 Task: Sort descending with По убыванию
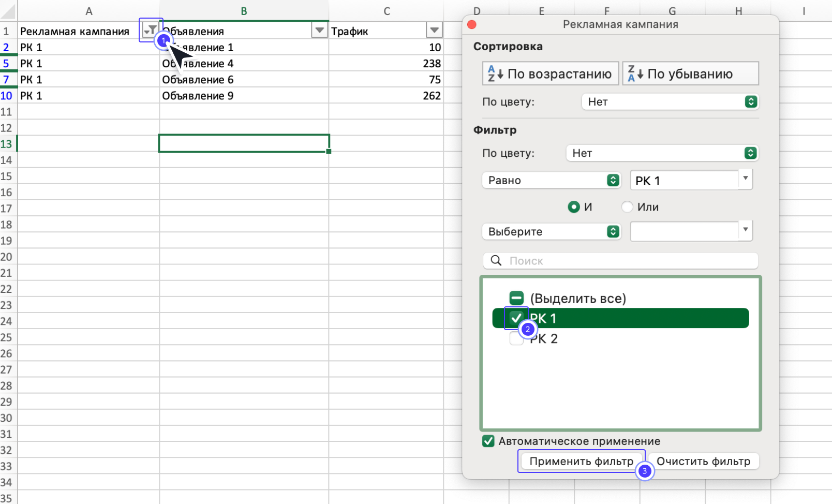690,73
